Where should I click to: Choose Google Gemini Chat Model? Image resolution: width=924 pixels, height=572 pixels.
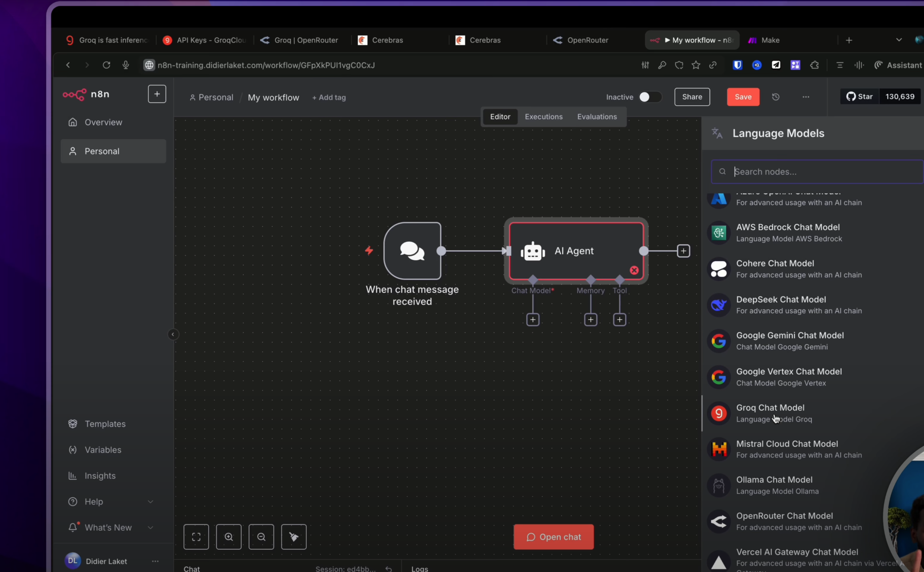(x=815, y=341)
